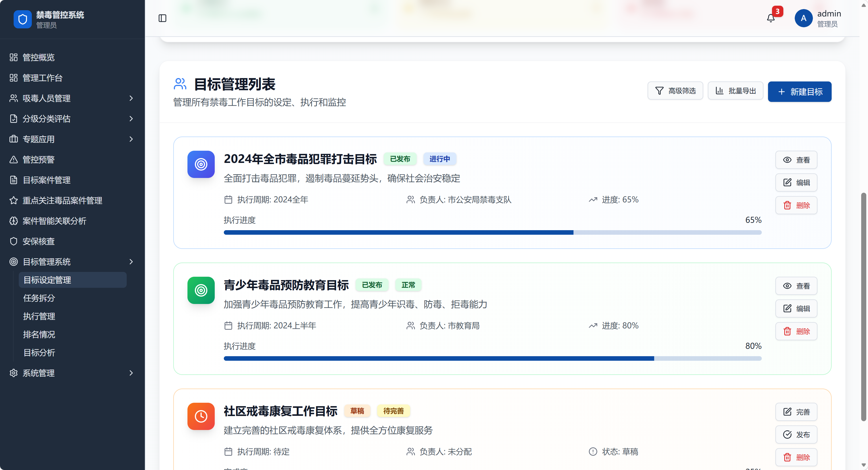Click the orange clock icon of 社区戒毒康复工作目标
The image size is (868, 470).
[201, 416]
